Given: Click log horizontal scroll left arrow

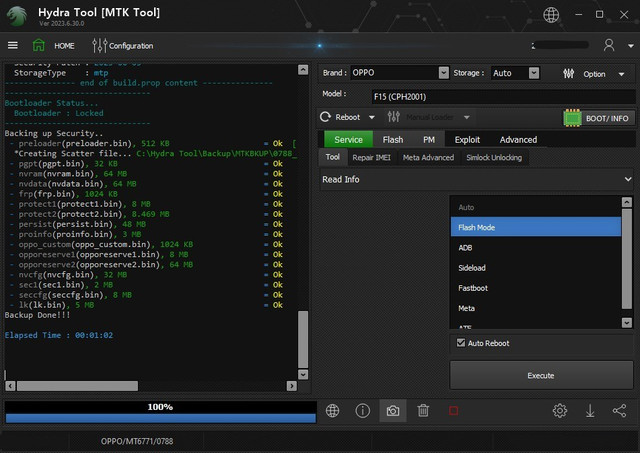Looking at the screenshot, I should coord(10,386).
